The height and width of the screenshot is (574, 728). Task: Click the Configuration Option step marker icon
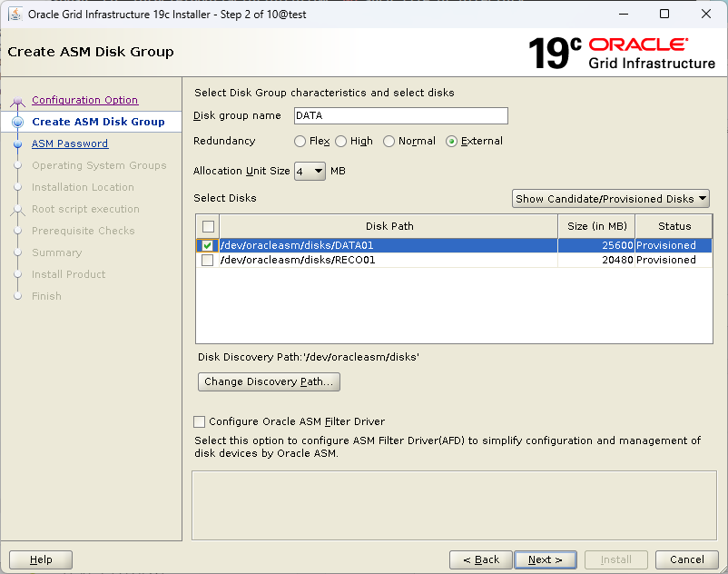click(17, 101)
